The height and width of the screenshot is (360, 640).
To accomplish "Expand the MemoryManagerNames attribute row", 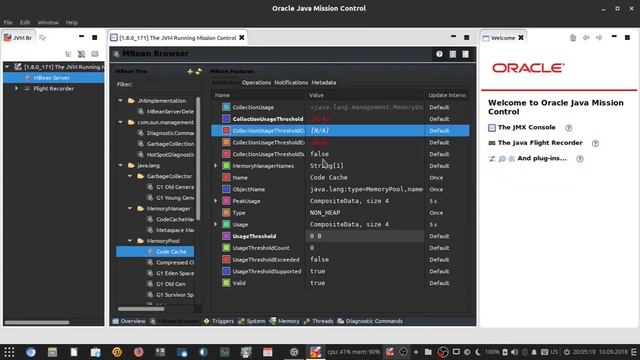I will click(216, 166).
